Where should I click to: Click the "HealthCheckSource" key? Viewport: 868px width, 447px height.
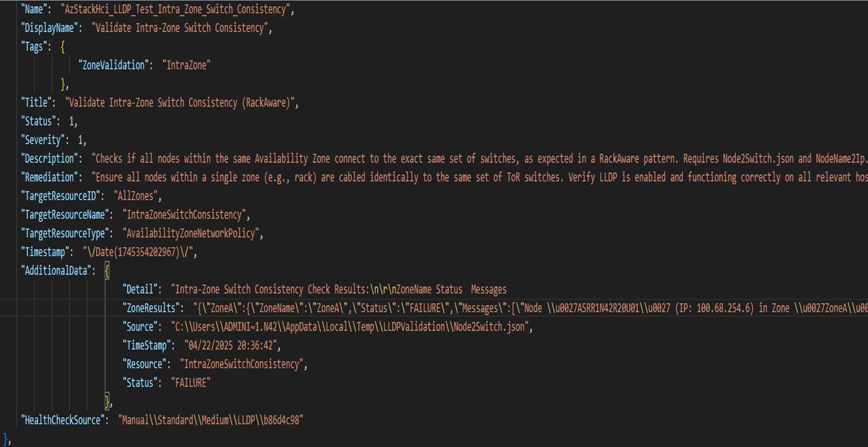click(x=65, y=420)
